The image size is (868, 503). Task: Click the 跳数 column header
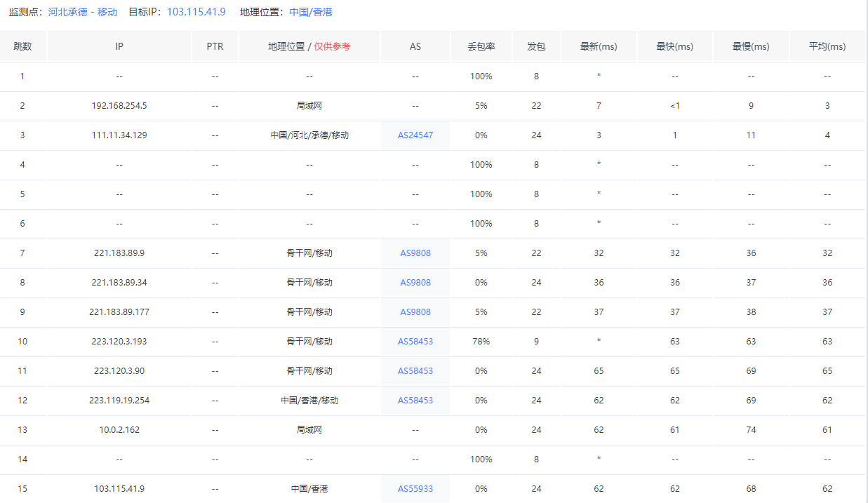[22, 47]
